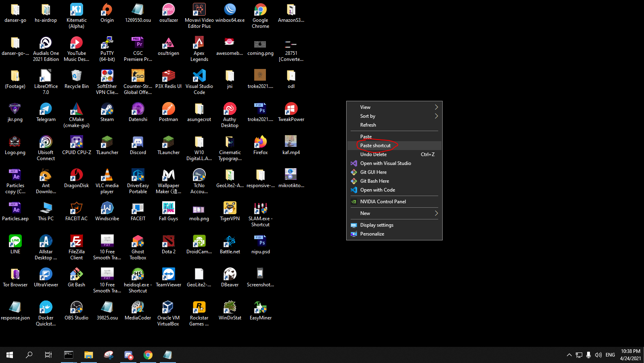
Task: Select Oracle VM VirtualBox shortcut
Action: tap(168, 313)
